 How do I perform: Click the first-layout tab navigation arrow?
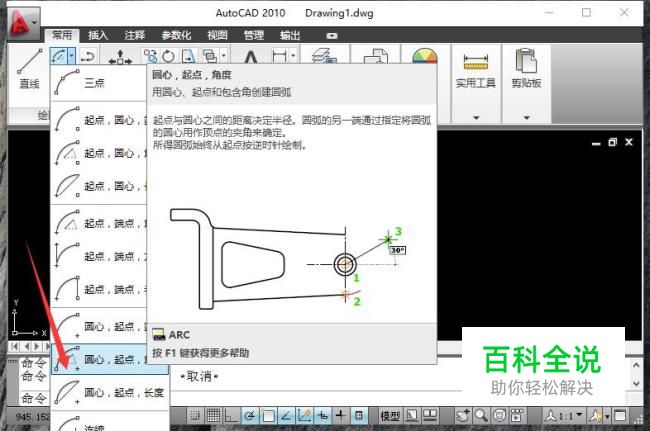(15, 346)
